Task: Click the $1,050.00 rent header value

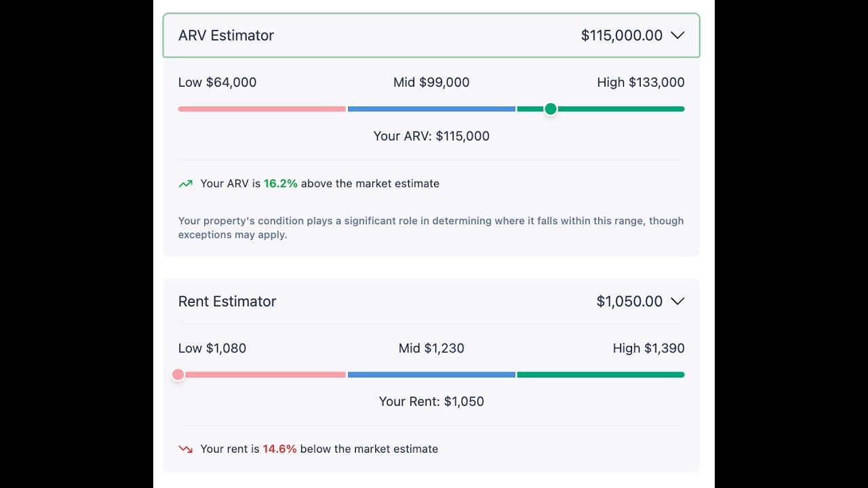Action: click(x=629, y=301)
